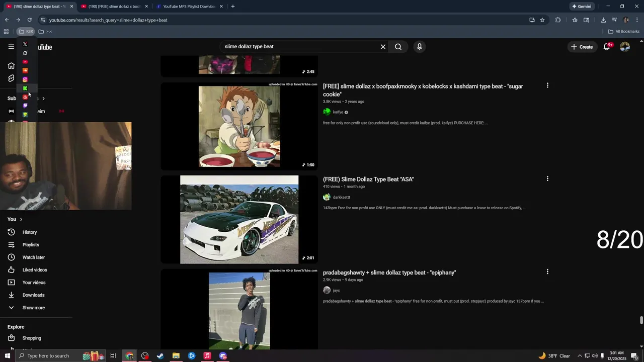Show hidden system tray icons
644x362 pixels.
coord(579,356)
